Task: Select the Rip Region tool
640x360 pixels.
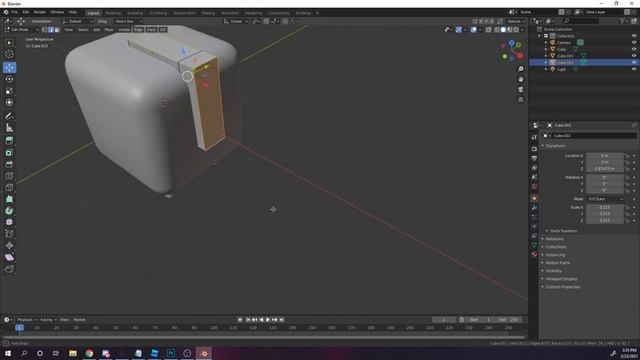Action: 9,269
